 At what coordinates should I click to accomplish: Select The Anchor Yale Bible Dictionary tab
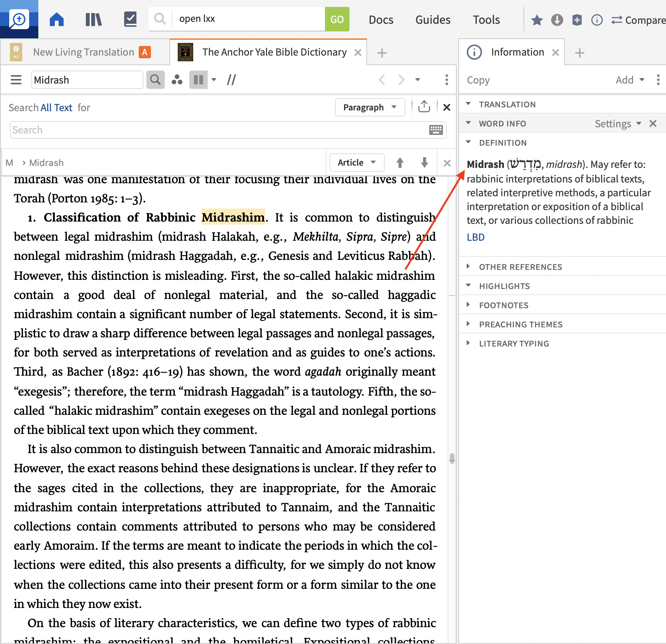(x=268, y=52)
